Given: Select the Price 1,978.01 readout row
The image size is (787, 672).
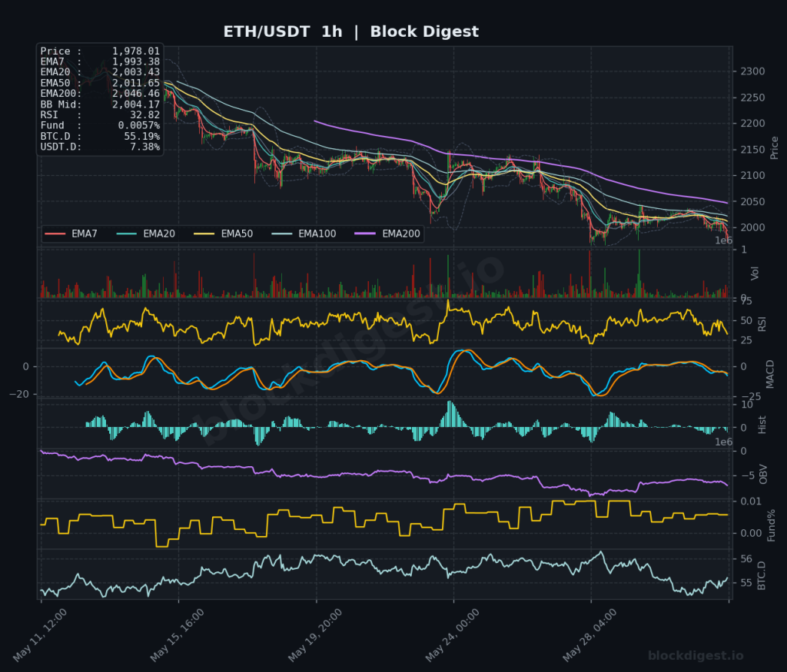Looking at the screenshot, I should click(x=100, y=51).
